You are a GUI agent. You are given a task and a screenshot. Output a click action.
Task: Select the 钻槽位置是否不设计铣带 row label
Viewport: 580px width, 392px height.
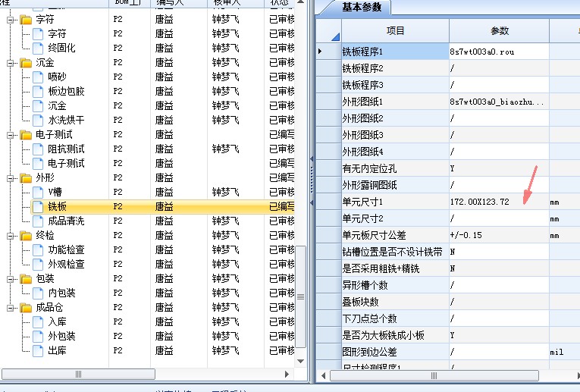392,252
